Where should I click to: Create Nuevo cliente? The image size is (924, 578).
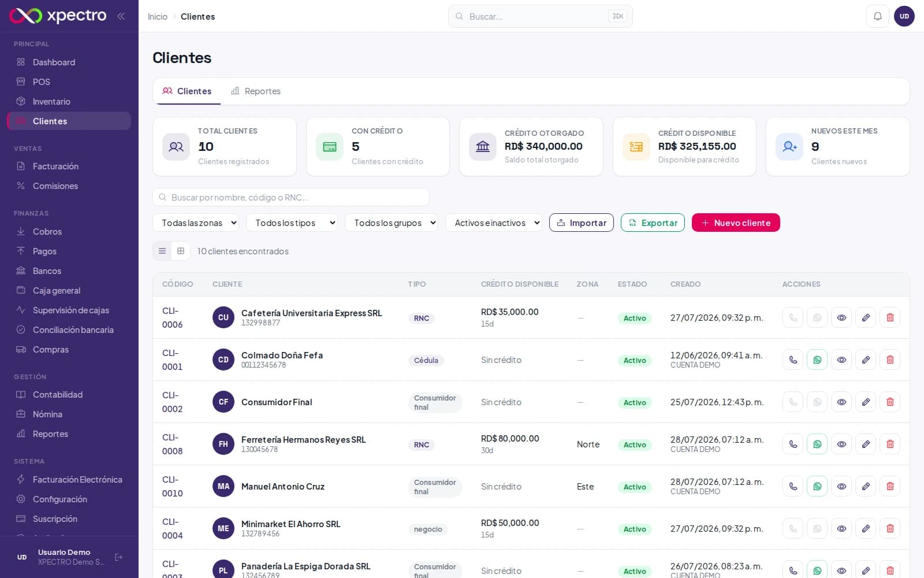click(x=736, y=223)
